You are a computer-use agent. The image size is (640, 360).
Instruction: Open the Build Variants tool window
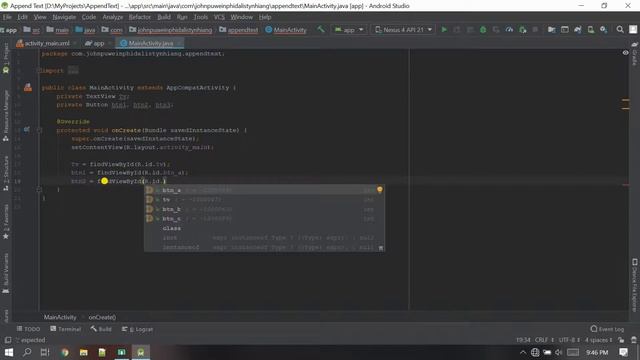[x=6, y=273]
